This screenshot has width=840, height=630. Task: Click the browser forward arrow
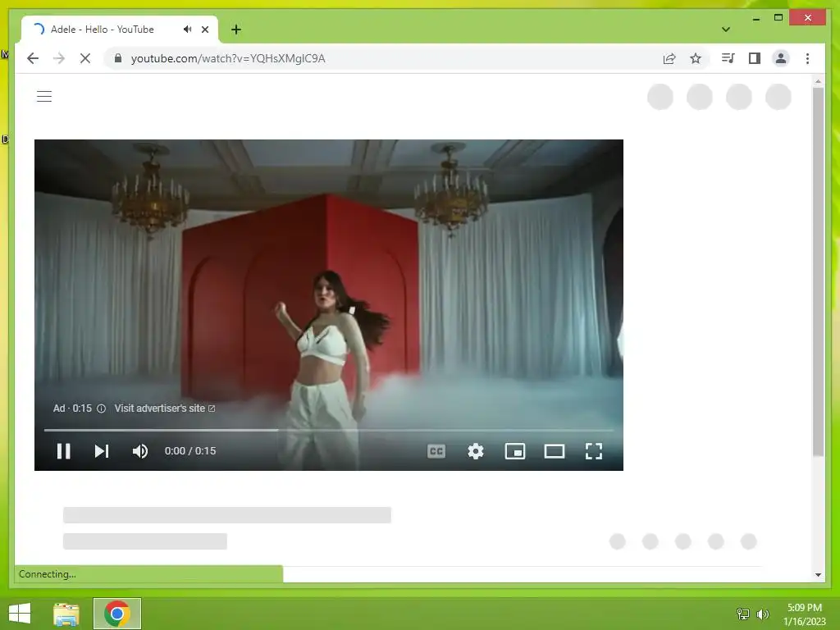(59, 58)
